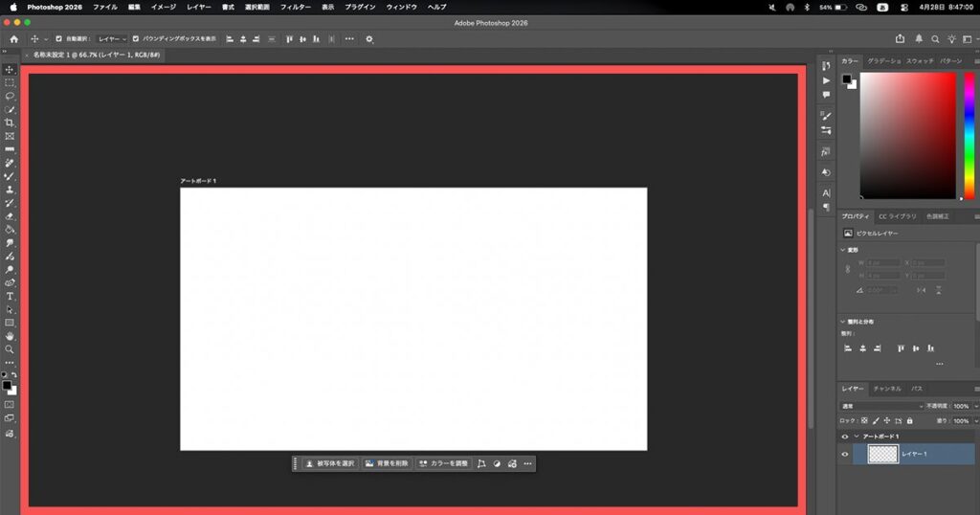Hide レイヤー 1 via its eye icon

(845, 455)
